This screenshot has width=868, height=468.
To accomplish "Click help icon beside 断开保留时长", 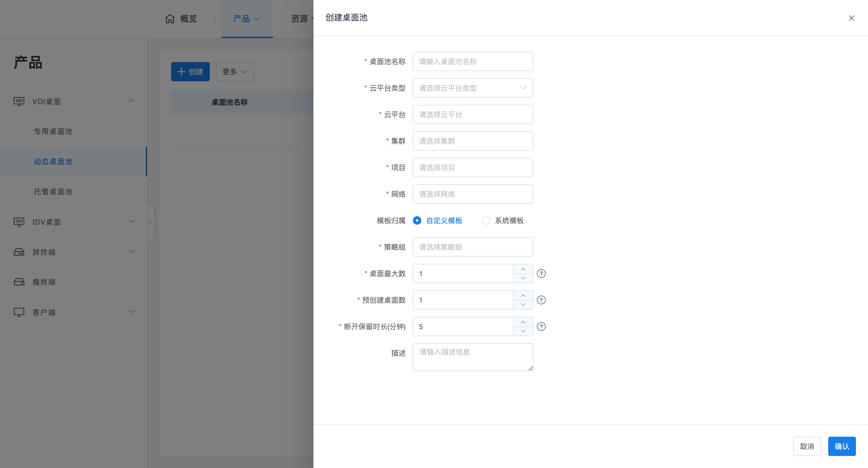I will [x=541, y=326].
